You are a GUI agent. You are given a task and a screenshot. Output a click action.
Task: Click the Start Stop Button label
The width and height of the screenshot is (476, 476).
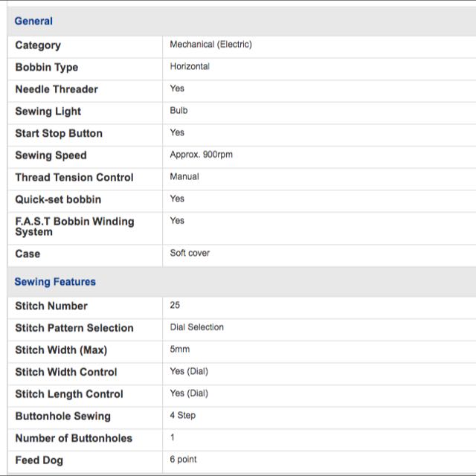coord(59,133)
